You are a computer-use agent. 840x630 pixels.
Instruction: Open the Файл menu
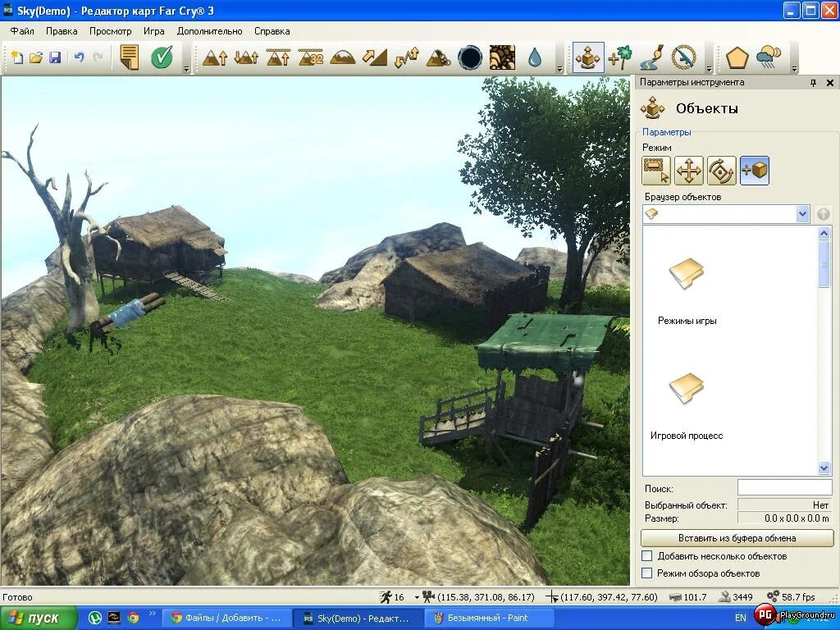[x=22, y=31]
